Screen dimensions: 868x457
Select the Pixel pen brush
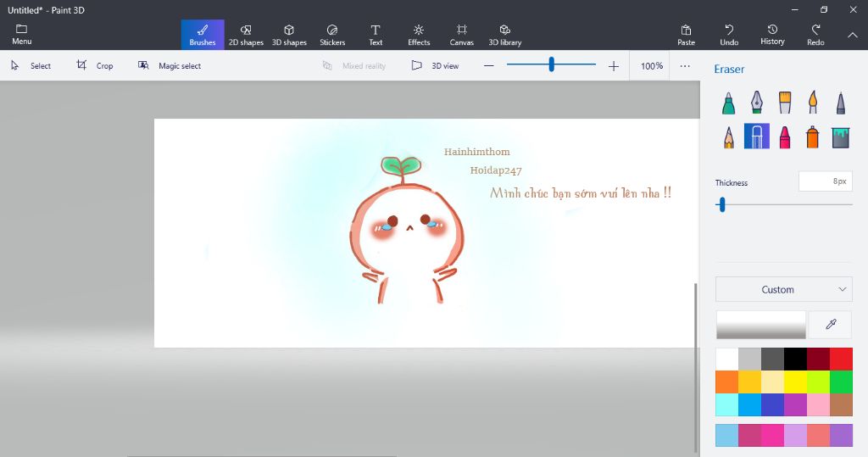[x=840, y=103]
